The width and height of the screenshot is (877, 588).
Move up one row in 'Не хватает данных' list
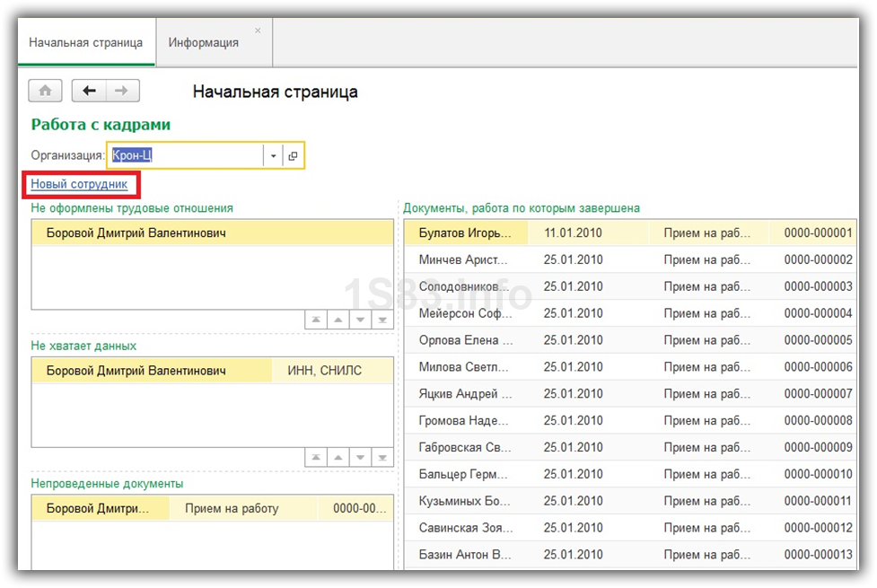point(338,457)
